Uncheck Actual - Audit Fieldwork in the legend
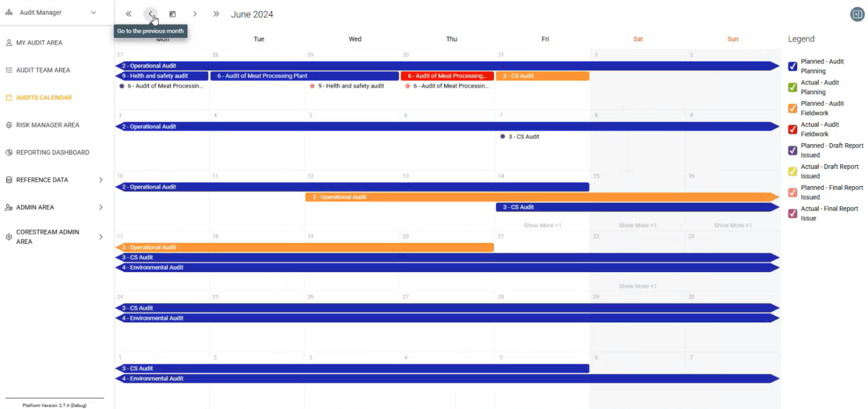Screen dimensions: 868x409 pyautogui.click(x=792, y=129)
